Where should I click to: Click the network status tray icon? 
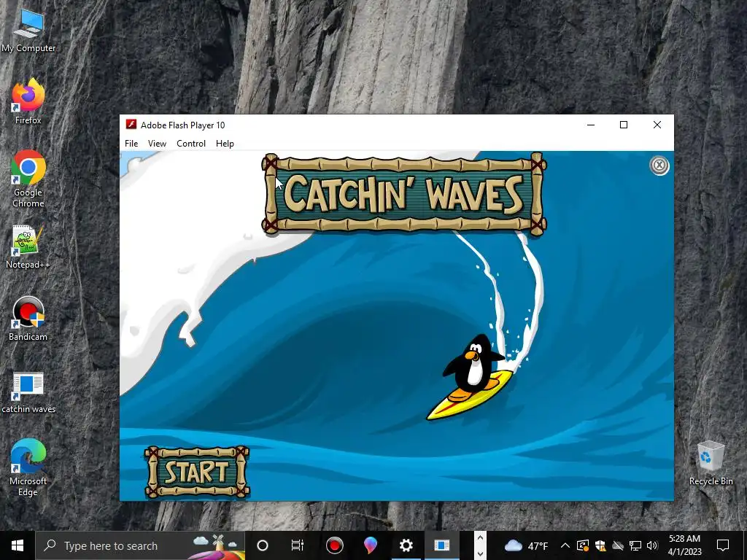[x=635, y=545]
